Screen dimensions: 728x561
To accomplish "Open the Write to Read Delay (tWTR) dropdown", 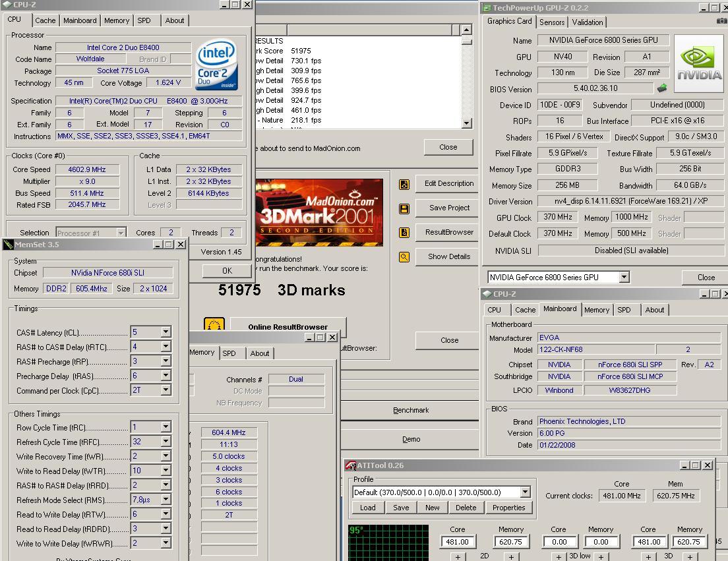I will [166, 470].
